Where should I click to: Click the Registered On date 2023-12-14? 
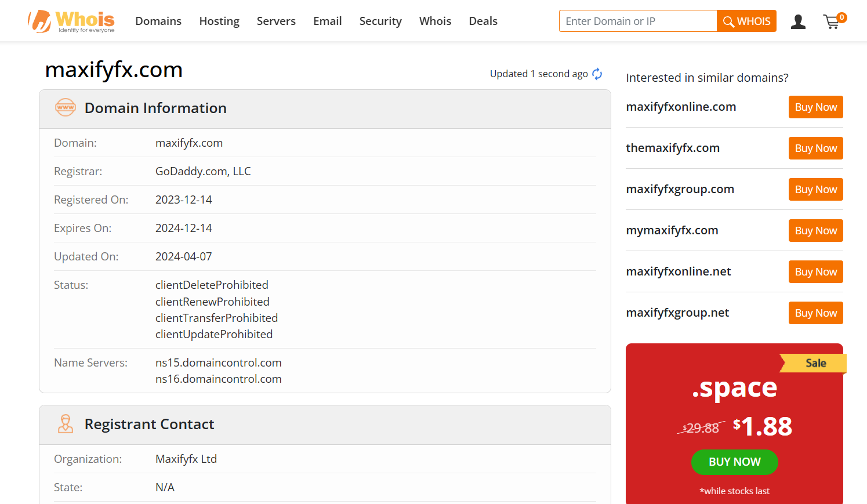click(184, 200)
